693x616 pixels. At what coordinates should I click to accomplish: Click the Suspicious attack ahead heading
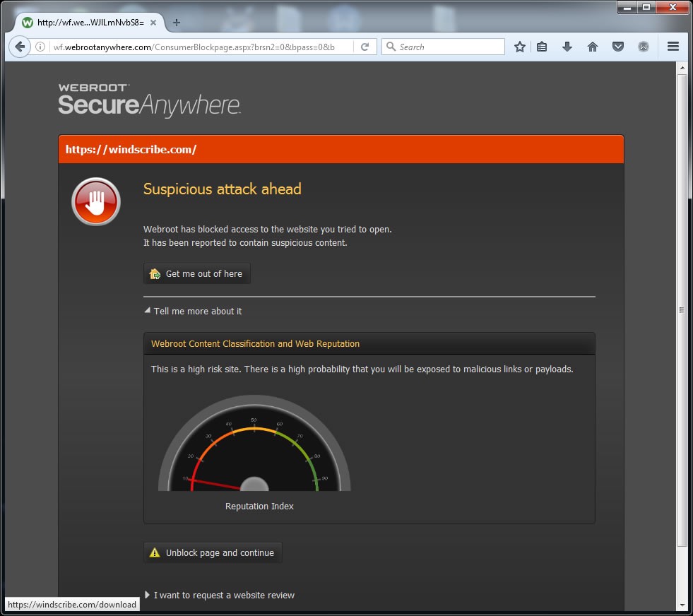(x=223, y=189)
